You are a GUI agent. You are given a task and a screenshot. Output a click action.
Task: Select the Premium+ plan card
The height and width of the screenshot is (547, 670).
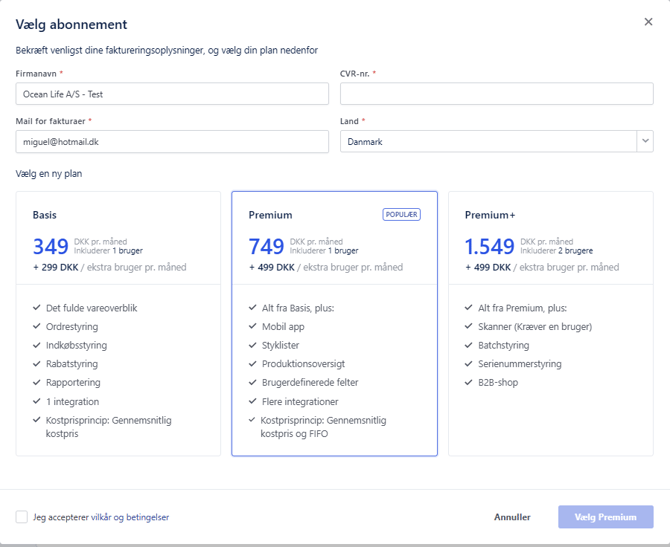[x=550, y=240]
